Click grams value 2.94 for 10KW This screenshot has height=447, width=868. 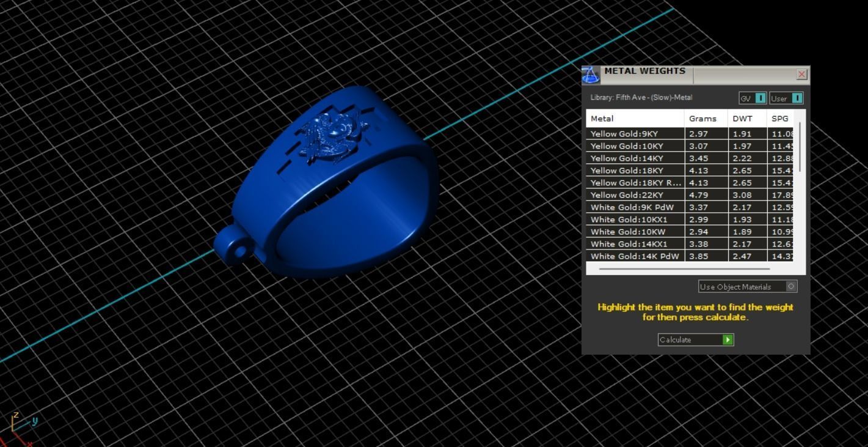(698, 232)
